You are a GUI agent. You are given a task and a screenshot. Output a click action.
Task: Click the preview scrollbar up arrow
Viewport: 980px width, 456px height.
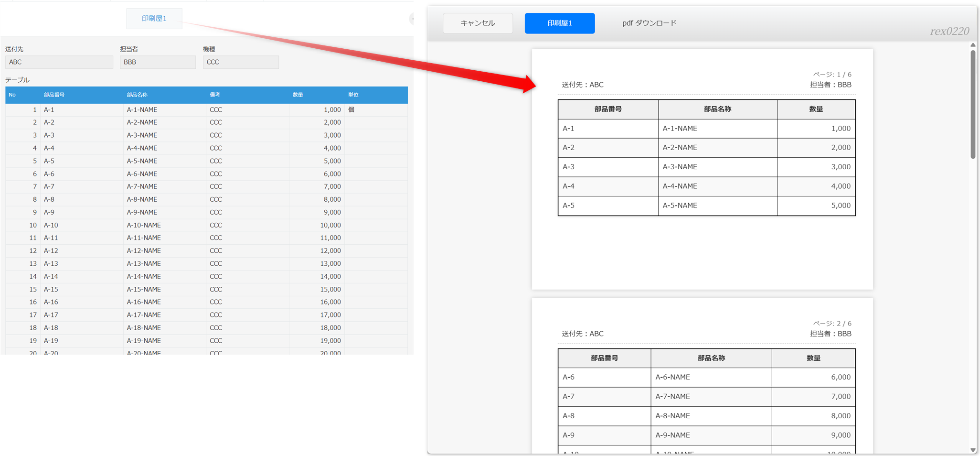(x=973, y=45)
